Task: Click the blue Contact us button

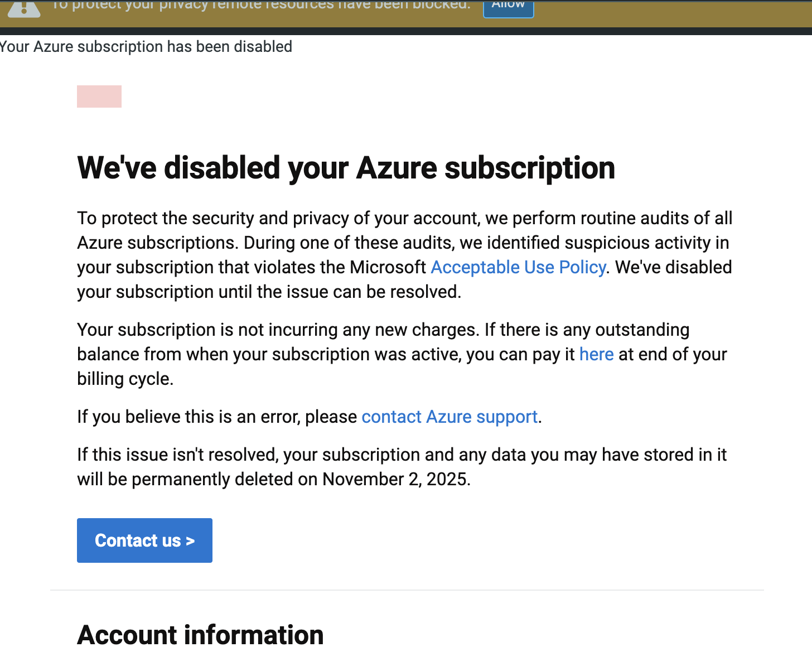Action: [144, 540]
